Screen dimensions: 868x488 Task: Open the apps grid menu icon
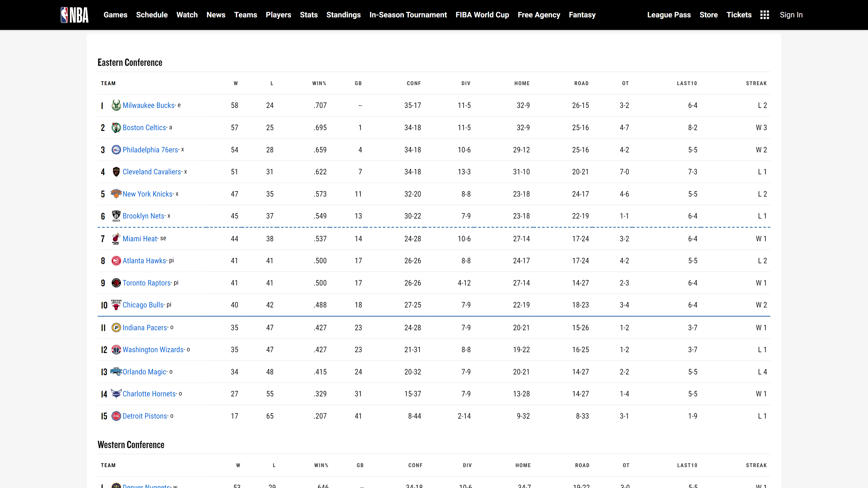765,15
